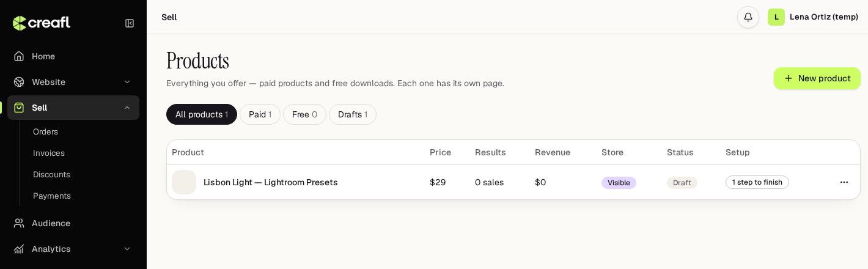Select the Drafts filter tab

point(353,114)
